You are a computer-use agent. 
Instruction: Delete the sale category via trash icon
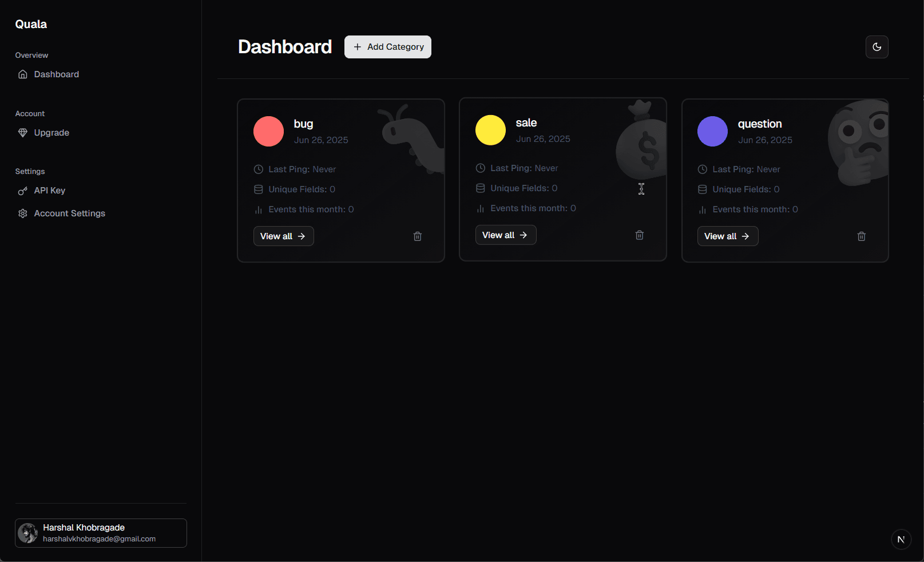640,235
